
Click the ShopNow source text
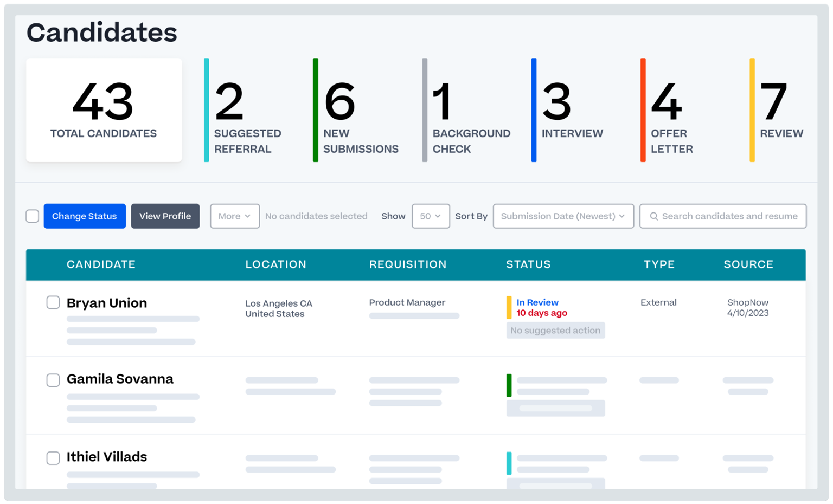click(748, 302)
